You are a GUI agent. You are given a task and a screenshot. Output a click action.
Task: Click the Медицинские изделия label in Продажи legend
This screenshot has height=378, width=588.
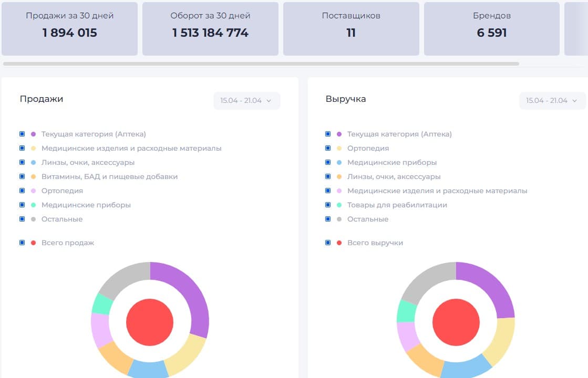[131, 149]
